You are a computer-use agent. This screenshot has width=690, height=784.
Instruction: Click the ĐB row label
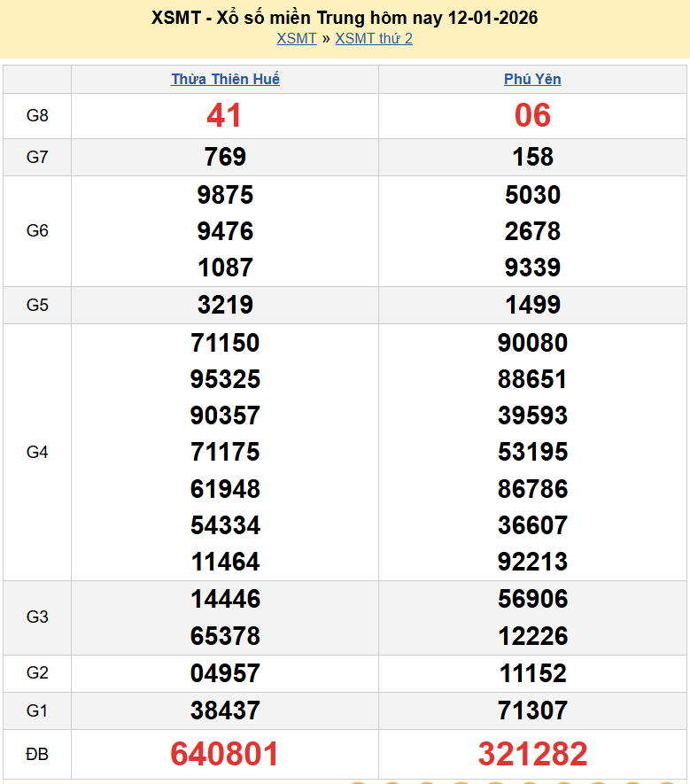[37, 755]
